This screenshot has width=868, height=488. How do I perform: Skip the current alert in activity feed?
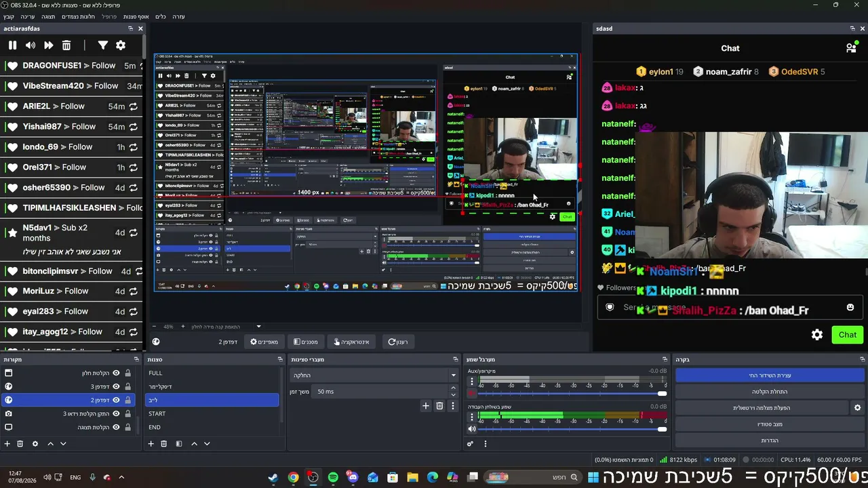(49, 45)
